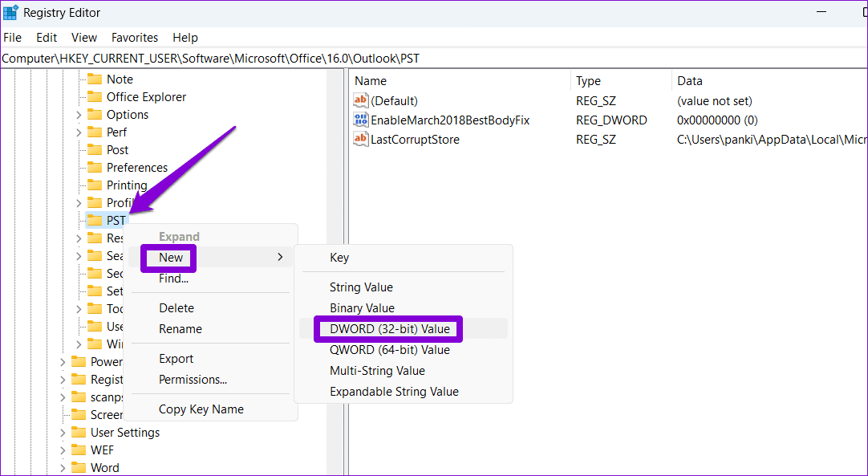Open the Edit menu
Image resolution: width=868 pixels, height=476 pixels.
(46, 37)
